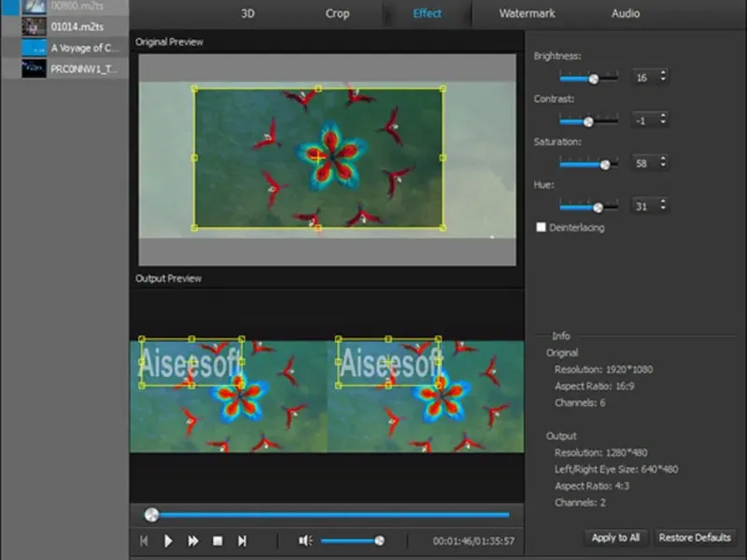Open the Crop tab
This screenshot has width=747, height=560.
tap(337, 14)
